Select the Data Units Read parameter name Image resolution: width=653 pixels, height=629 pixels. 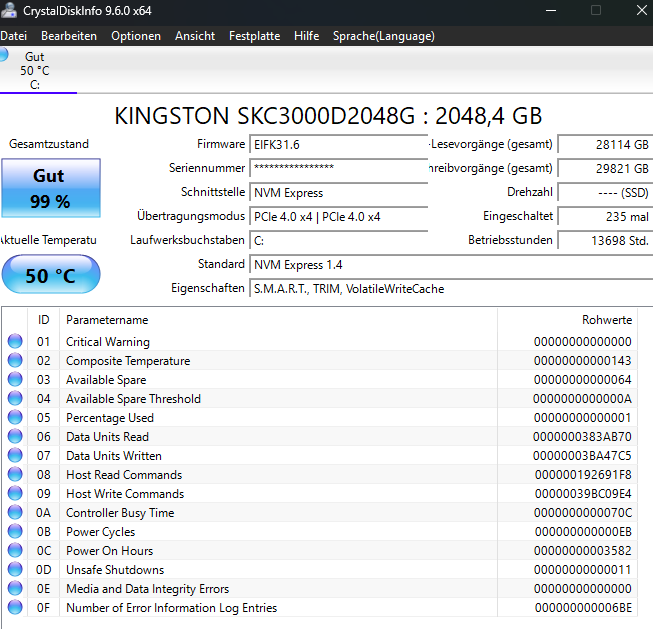tap(107, 437)
